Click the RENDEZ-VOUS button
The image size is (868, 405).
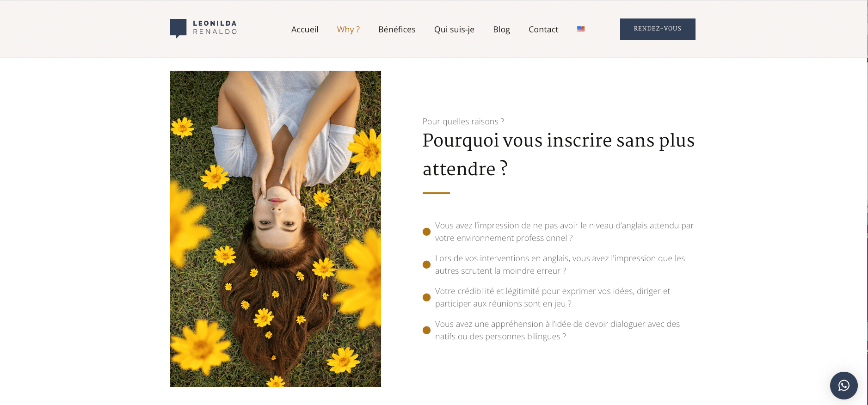pyautogui.click(x=658, y=29)
